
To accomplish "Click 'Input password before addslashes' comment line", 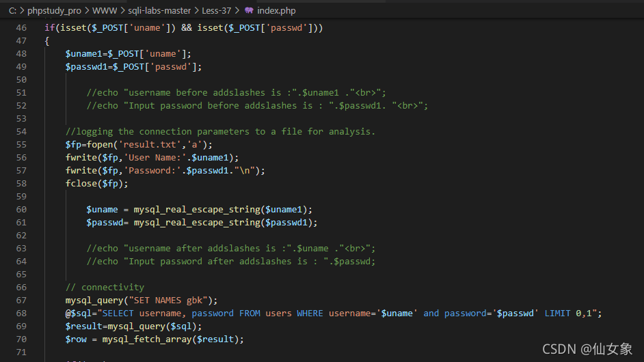I will 257,105.
